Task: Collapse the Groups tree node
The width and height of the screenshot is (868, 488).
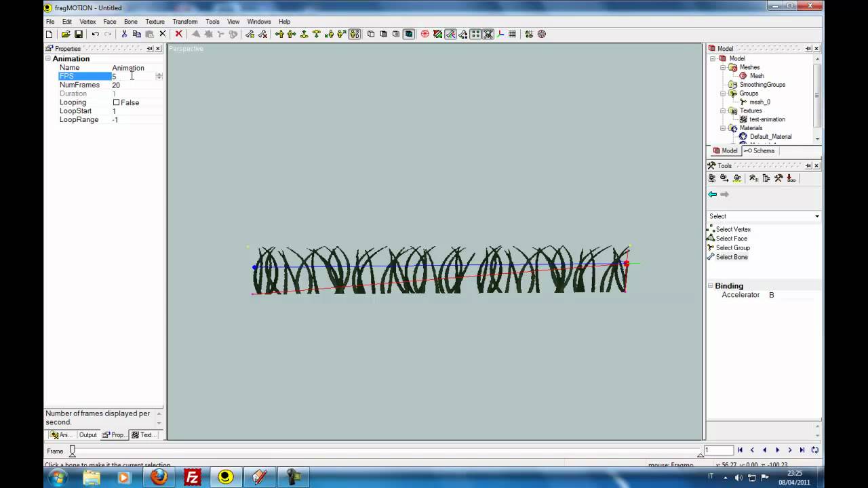Action: tap(723, 94)
